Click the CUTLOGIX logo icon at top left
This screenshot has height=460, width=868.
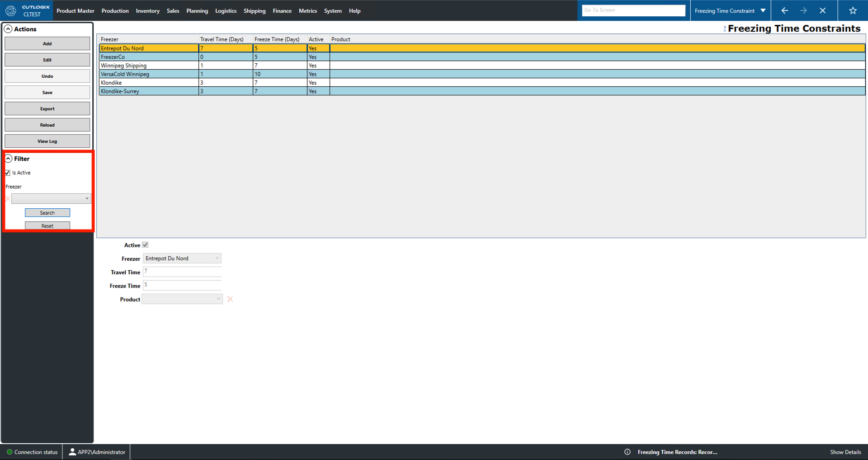10,10
